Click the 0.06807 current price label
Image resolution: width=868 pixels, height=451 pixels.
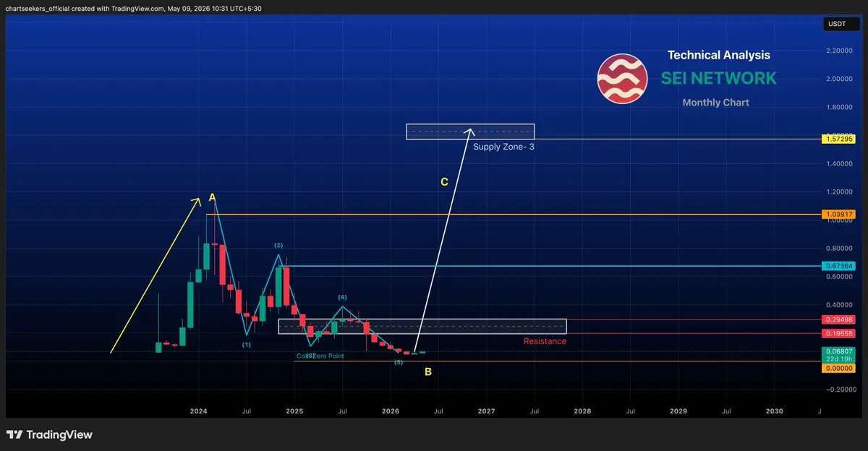[839, 351]
